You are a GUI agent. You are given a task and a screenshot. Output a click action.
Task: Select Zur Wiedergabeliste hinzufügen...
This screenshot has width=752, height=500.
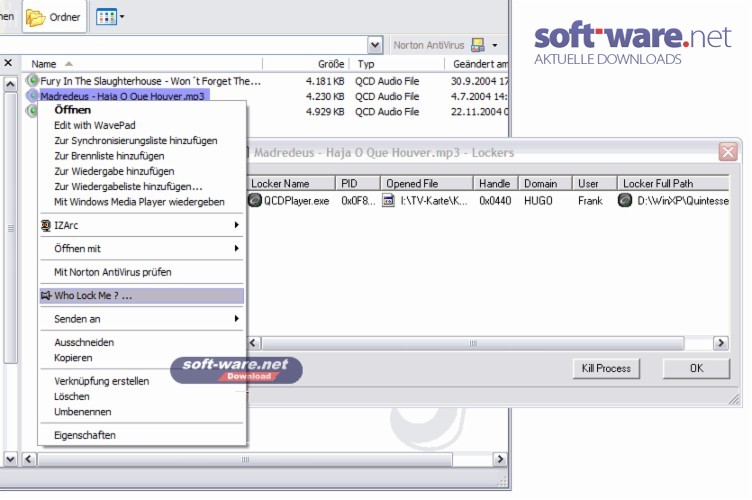(142, 186)
